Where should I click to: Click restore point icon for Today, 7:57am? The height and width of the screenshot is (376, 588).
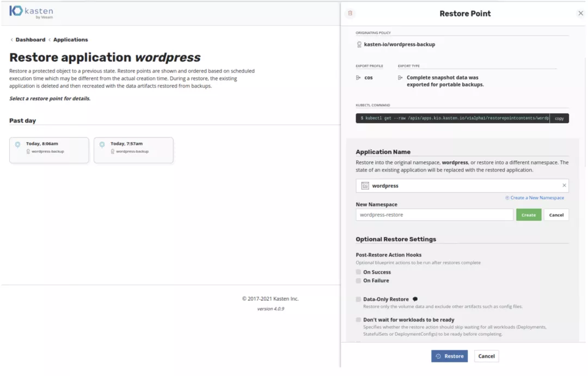pyautogui.click(x=102, y=144)
